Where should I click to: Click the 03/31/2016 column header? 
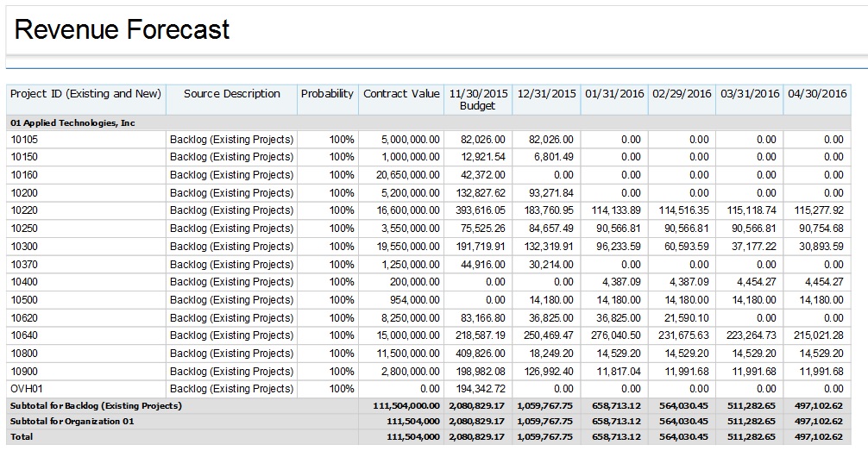[749, 94]
